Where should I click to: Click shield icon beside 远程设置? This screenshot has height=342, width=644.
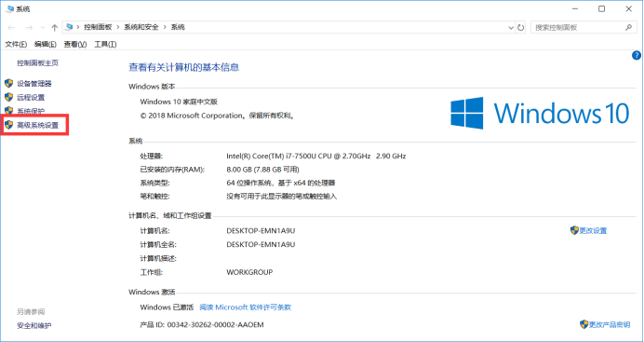click(x=9, y=98)
